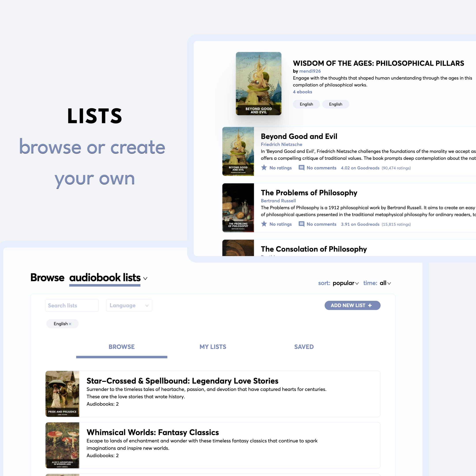476x476 pixels.
Task: Click No comments on The Problems of Philosophy
Action: [x=321, y=224]
